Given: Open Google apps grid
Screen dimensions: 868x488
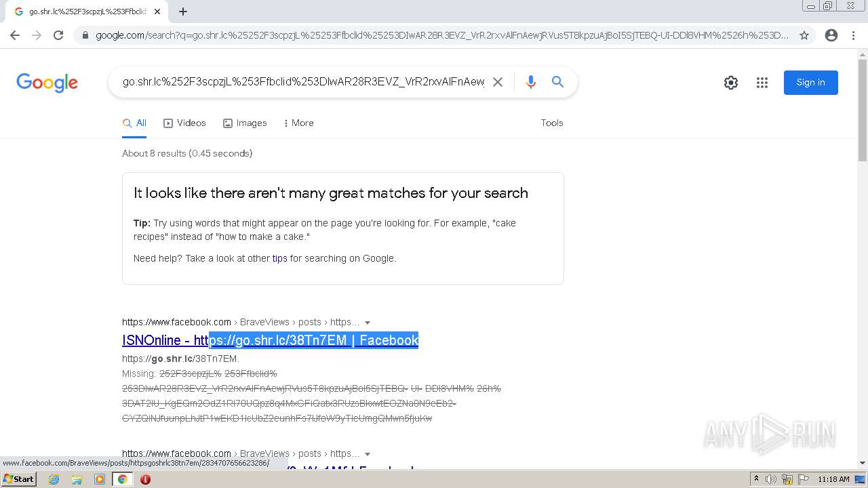Looking at the screenshot, I should pyautogui.click(x=762, y=83).
